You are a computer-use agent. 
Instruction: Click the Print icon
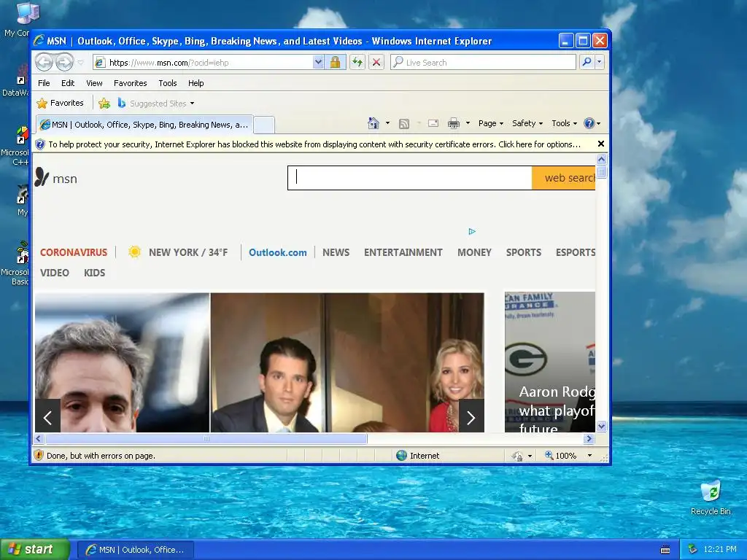click(x=454, y=123)
